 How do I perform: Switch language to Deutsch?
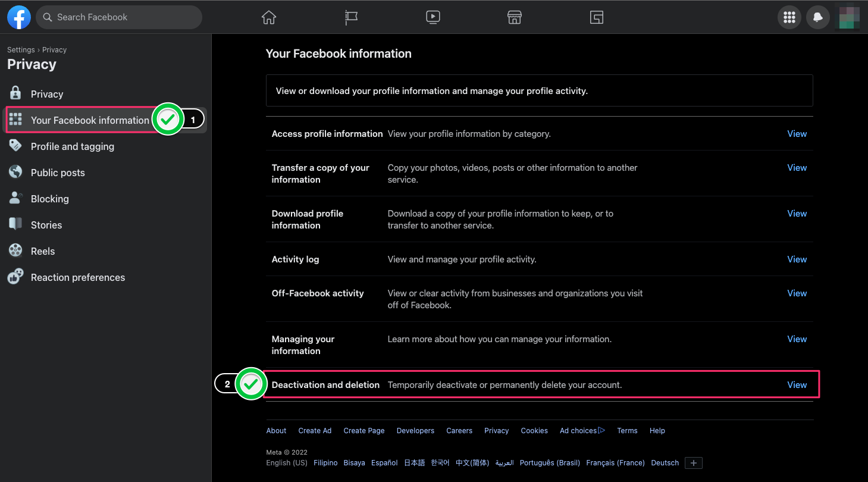665,463
